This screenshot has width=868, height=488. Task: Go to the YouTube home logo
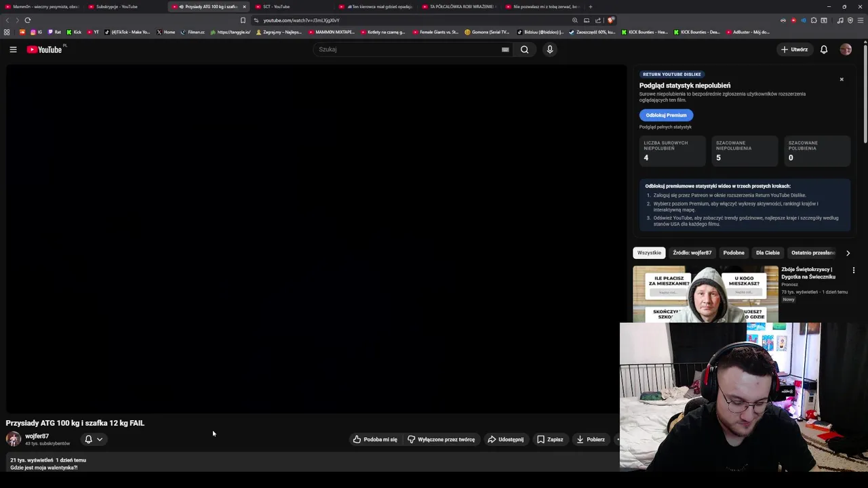tap(46, 49)
